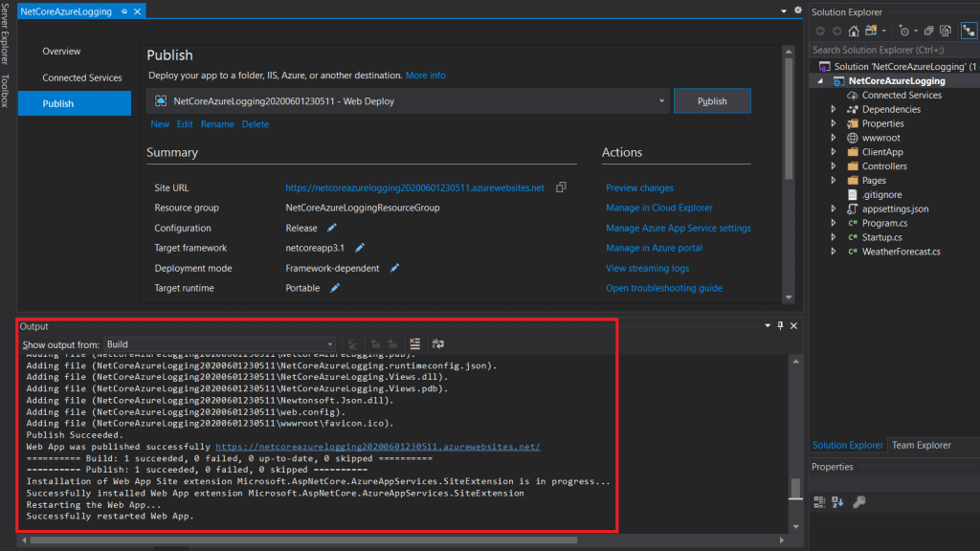The height and width of the screenshot is (551, 980).
Task: Sort properties alphabetically in Properties panel
Action: point(837,501)
